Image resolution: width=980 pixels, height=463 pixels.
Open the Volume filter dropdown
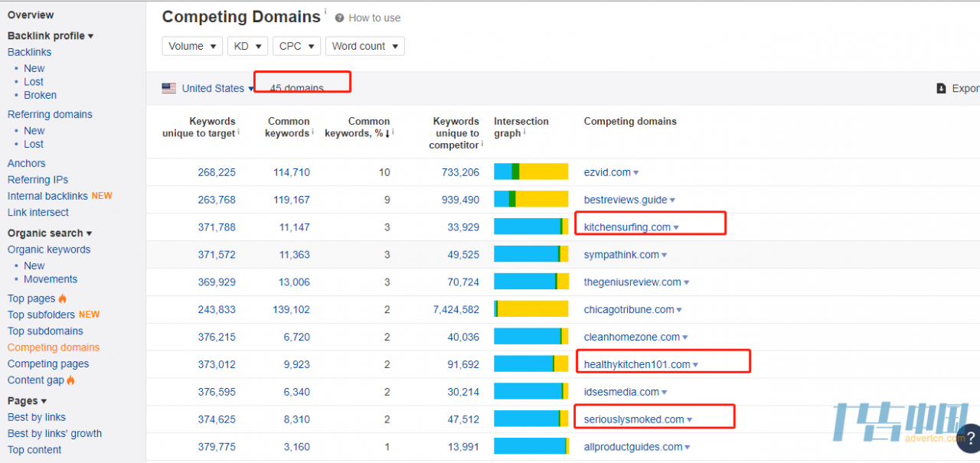pyautogui.click(x=192, y=46)
